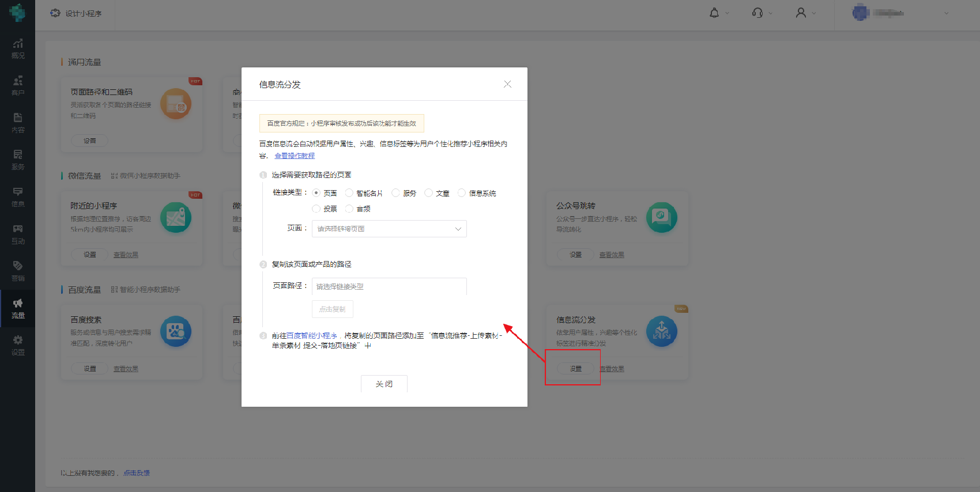Click the 百度官方规定 notice banner
This screenshot has width=980, height=492.
click(342, 123)
